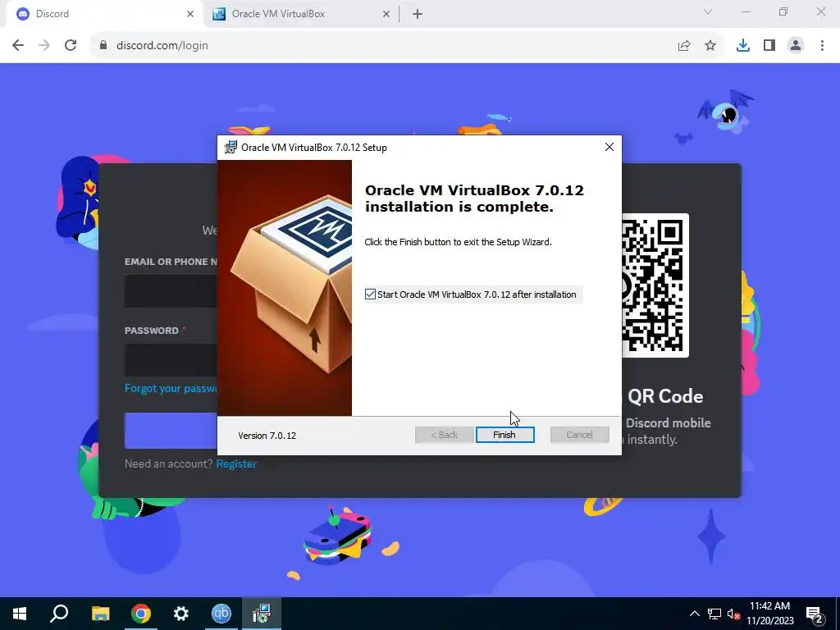Reload the Discord login page

pyautogui.click(x=71, y=45)
